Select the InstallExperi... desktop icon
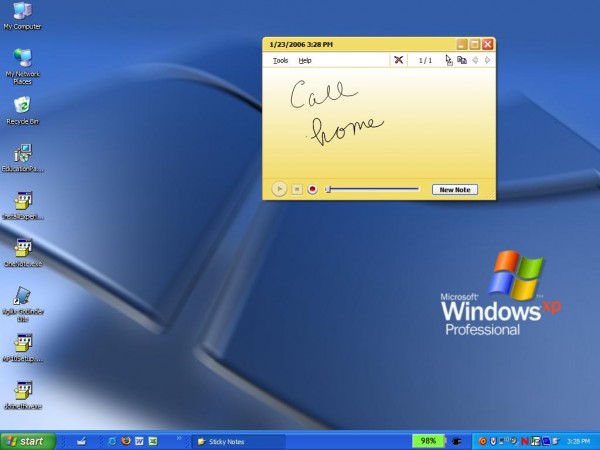 point(23,205)
